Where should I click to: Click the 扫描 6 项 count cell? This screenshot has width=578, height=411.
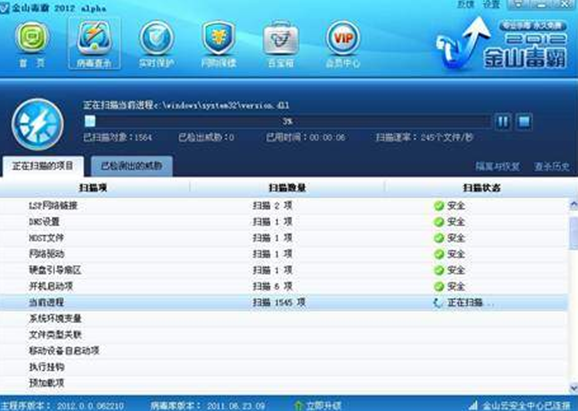tap(272, 286)
